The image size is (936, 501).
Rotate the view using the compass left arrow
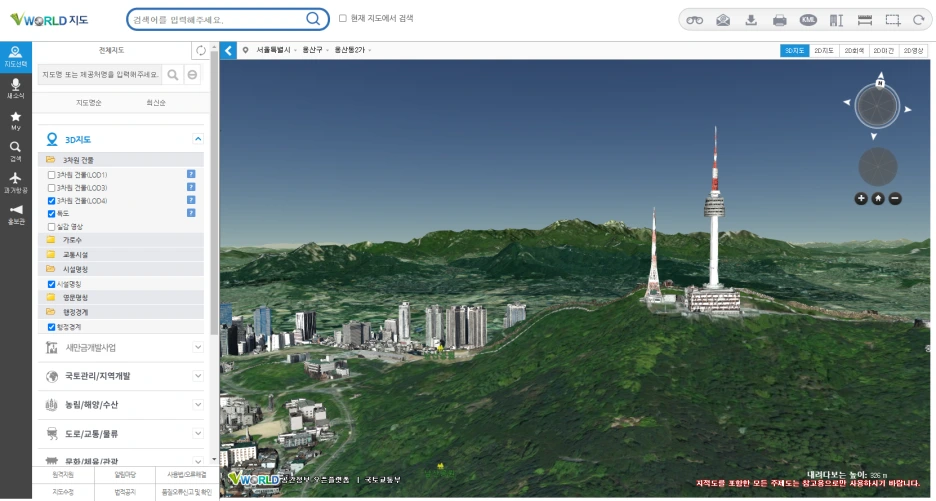(x=846, y=103)
